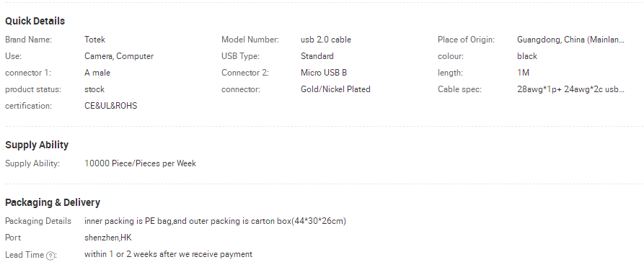Select the Model Number value usb 2.0 cable
The height and width of the screenshot is (275, 644).
click(326, 40)
